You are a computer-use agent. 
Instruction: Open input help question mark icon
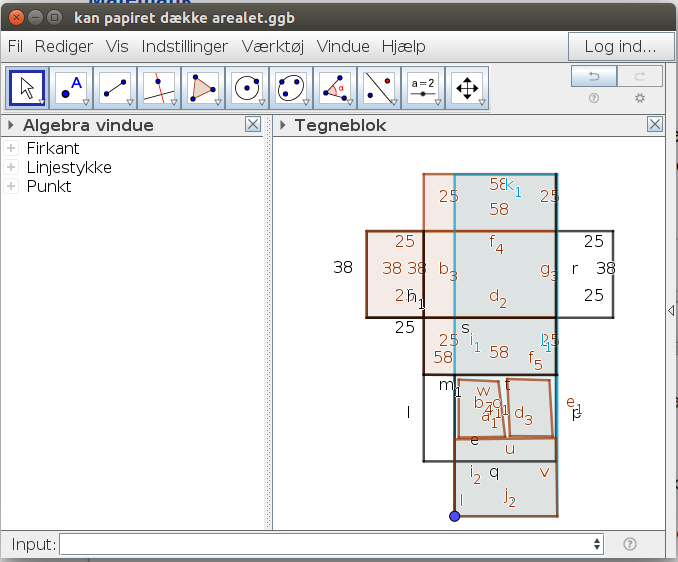click(630, 544)
